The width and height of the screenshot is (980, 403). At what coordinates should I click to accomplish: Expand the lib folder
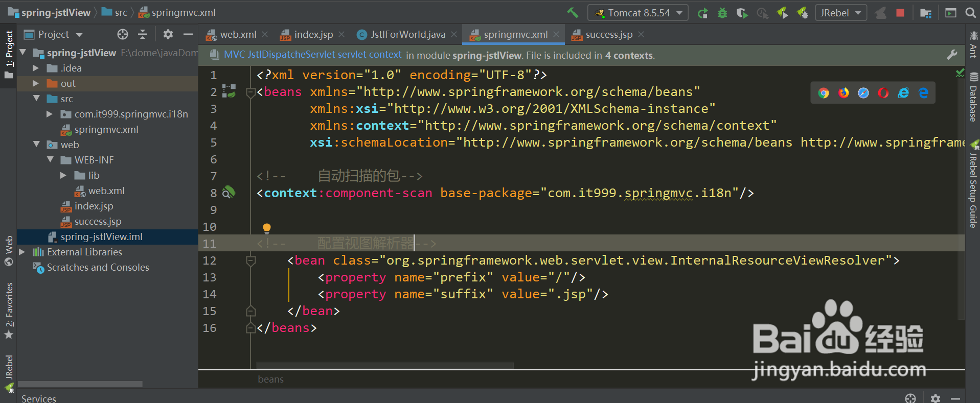tap(63, 175)
